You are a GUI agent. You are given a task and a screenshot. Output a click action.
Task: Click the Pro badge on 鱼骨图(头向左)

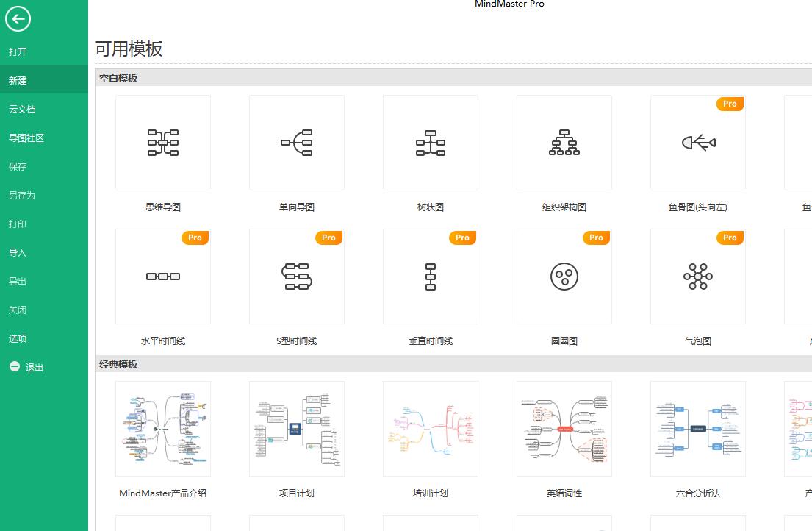(730, 104)
